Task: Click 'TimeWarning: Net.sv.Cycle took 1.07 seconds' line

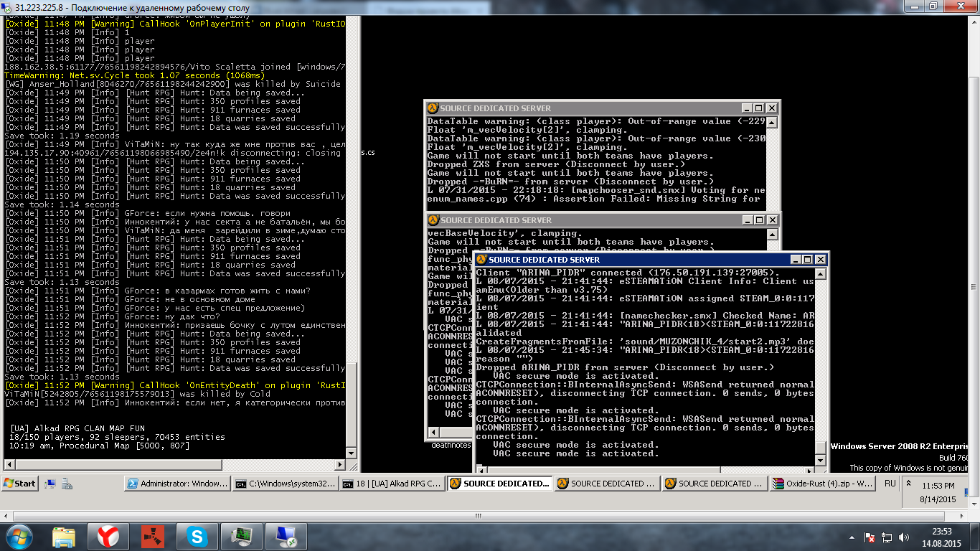Action: click(135, 75)
